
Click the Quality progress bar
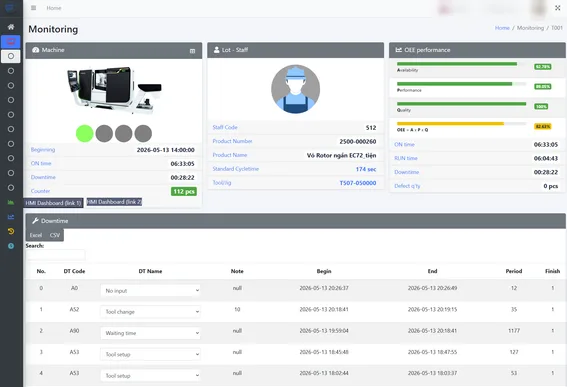tap(461, 104)
